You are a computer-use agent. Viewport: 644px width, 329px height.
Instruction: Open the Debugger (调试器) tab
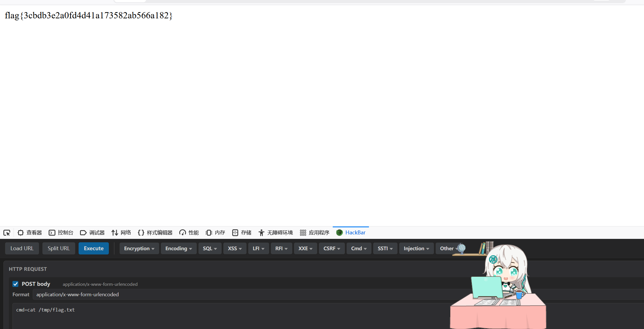[x=92, y=233]
